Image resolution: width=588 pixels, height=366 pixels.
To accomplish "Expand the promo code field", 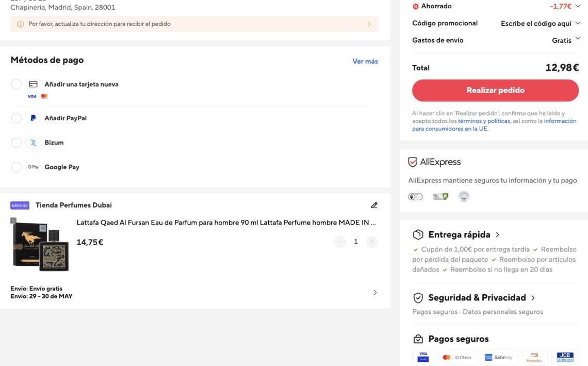I will (578, 23).
